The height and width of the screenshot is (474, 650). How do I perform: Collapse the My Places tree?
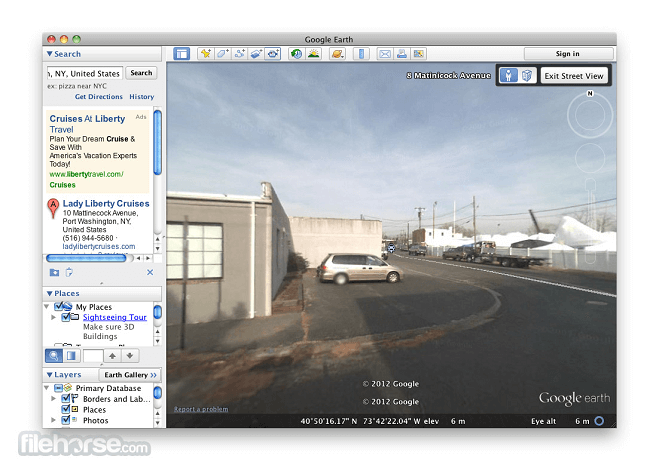click(x=46, y=307)
